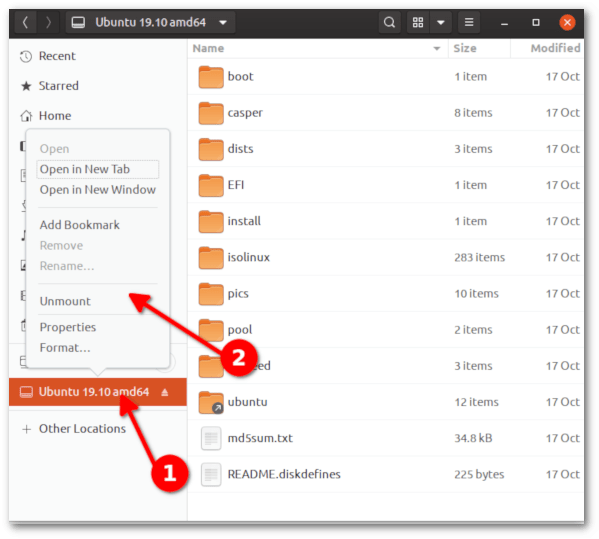
Task: Click the Recent clock icon
Action: (26, 57)
